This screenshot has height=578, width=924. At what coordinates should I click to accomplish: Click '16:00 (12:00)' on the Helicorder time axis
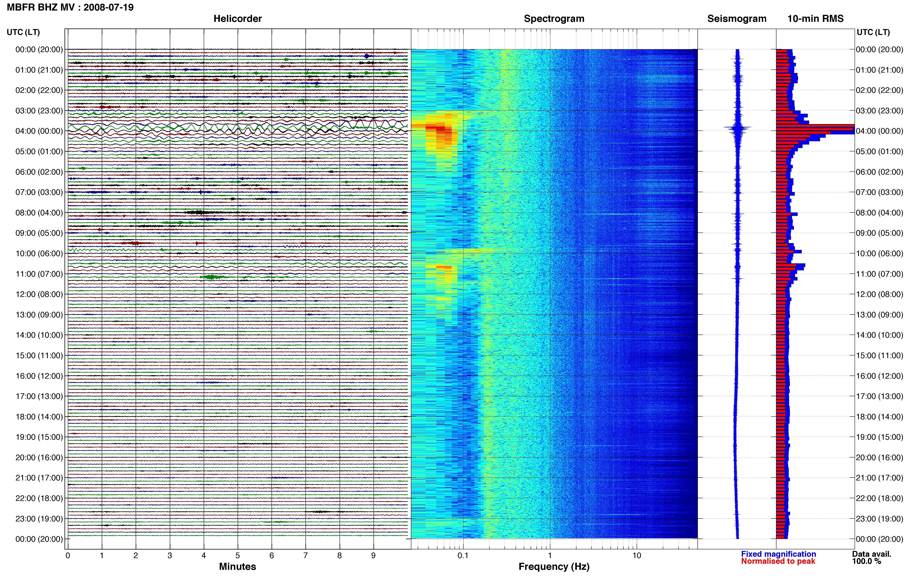pyautogui.click(x=39, y=376)
